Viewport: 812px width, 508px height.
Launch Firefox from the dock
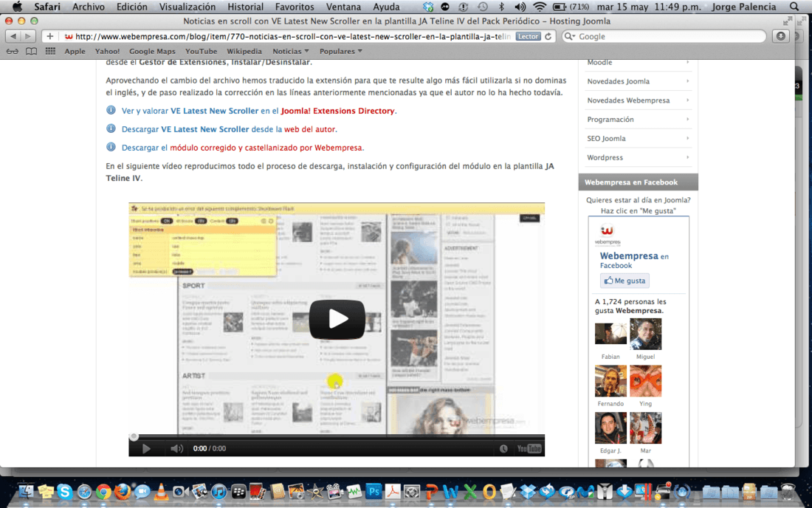click(123, 491)
